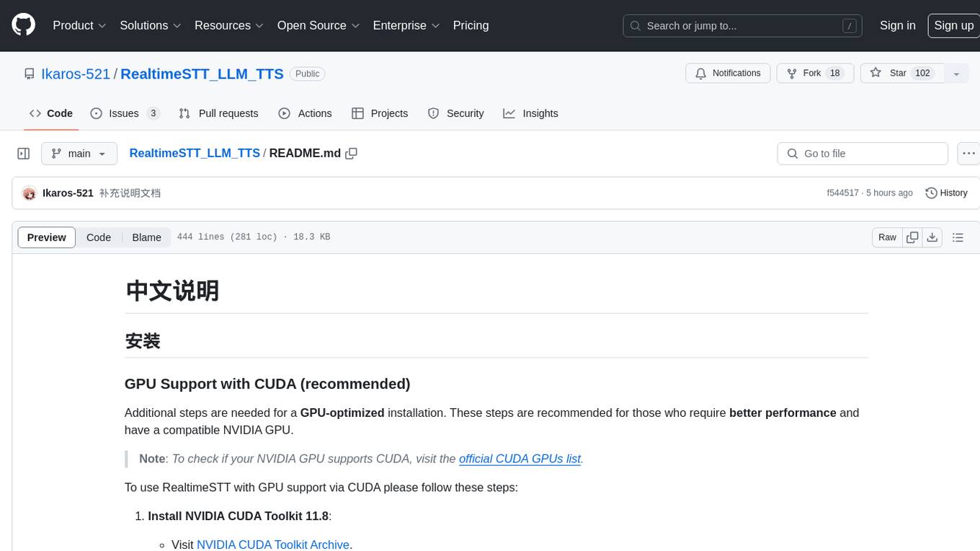Click the Sign up button
The height and width of the screenshot is (551, 980).
point(953,25)
